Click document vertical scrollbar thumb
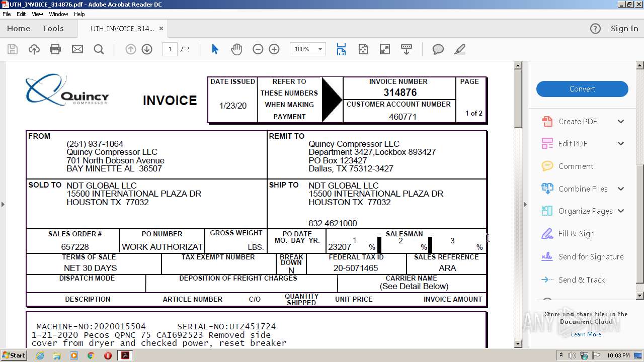This screenshot has width=644, height=362. click(518, 99)
